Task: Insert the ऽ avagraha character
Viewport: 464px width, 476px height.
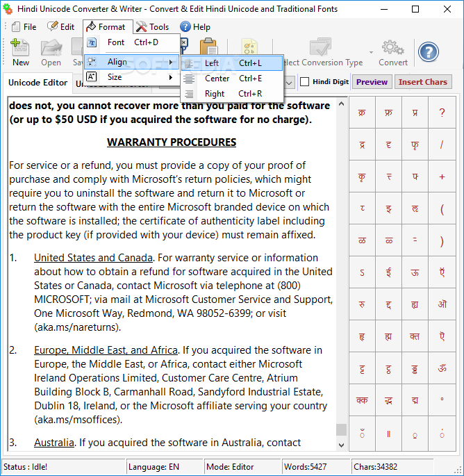Action: tap(362, 272)
